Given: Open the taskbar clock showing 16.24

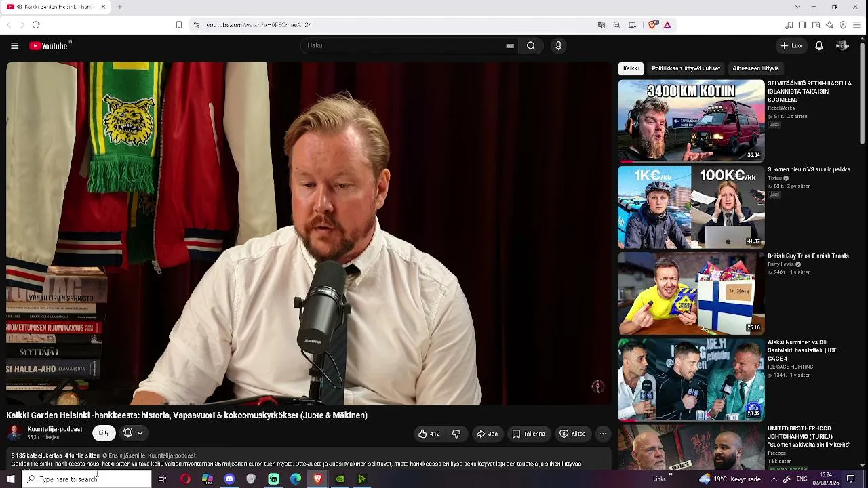Looking at the screenshot, I should click(826, 479).
